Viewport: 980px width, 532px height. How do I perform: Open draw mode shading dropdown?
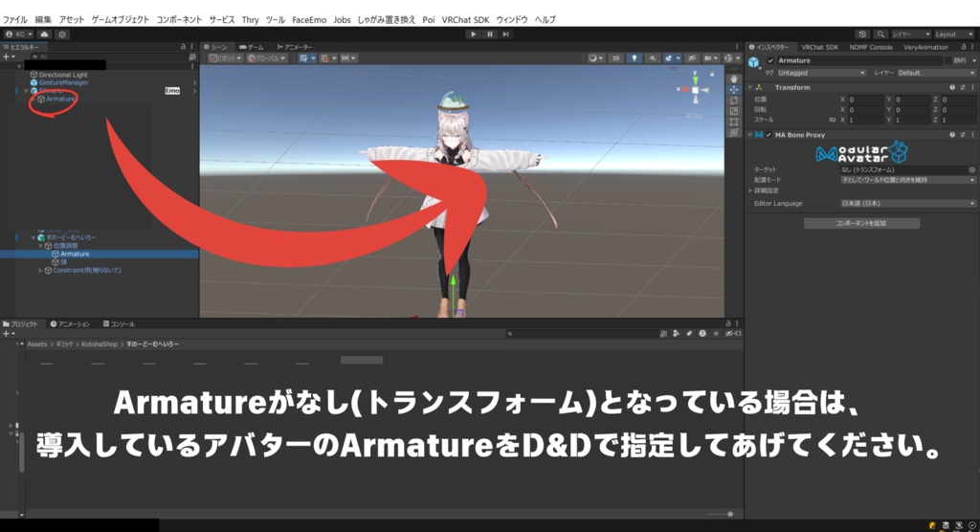pos(595,58)
